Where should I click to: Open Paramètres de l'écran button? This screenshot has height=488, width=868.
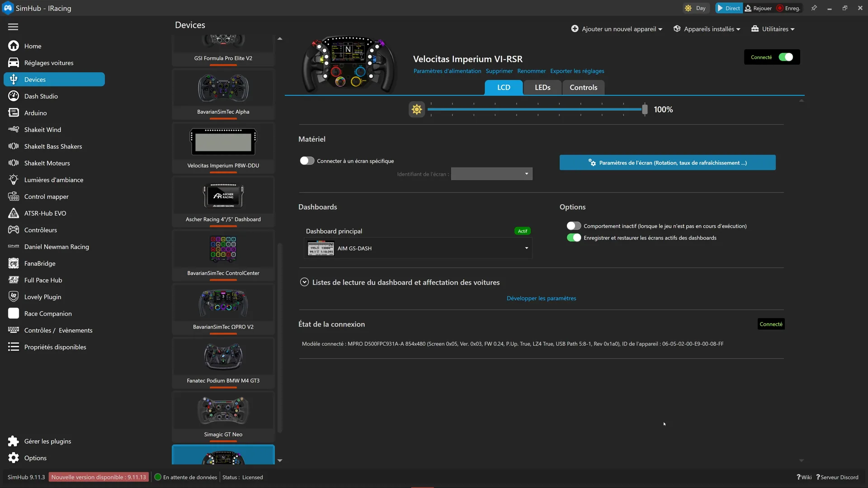coord(667,163)
